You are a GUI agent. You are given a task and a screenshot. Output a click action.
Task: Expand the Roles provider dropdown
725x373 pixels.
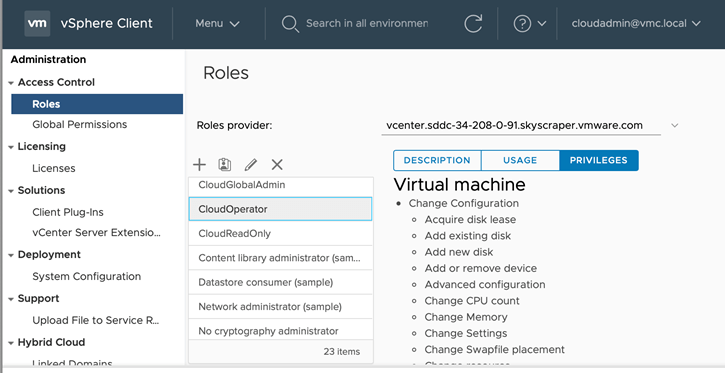coord(675,125)
